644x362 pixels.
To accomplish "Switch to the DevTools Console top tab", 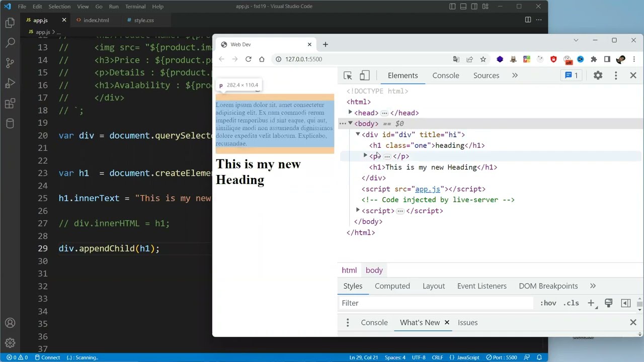I will point(446,75).
